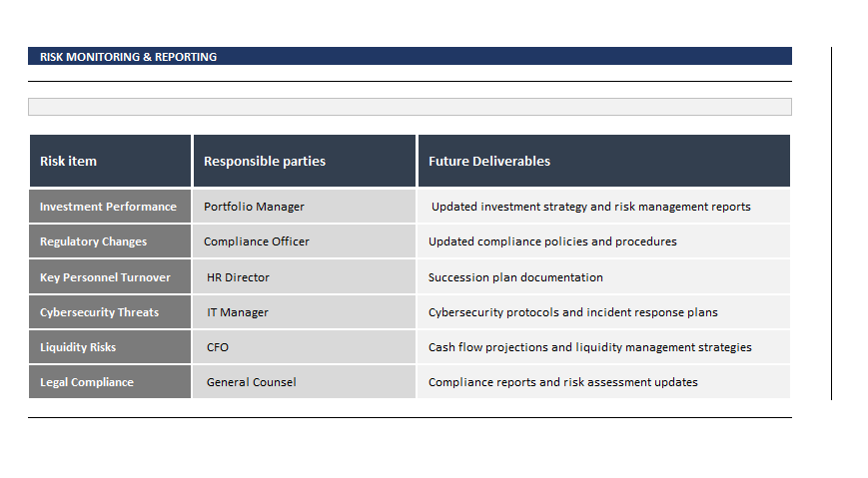
Task: Select the HR Director cell
Action: tap(305, 276)
